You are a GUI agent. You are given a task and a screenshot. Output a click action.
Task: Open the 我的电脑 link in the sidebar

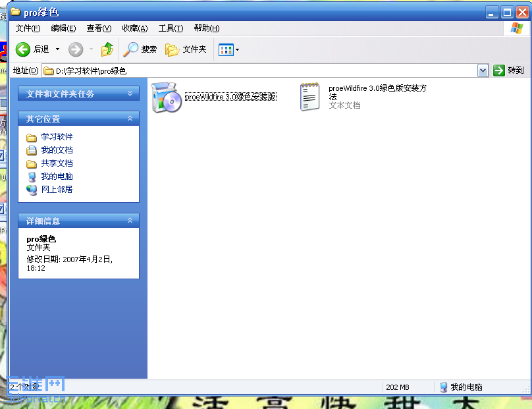point(57,177)
